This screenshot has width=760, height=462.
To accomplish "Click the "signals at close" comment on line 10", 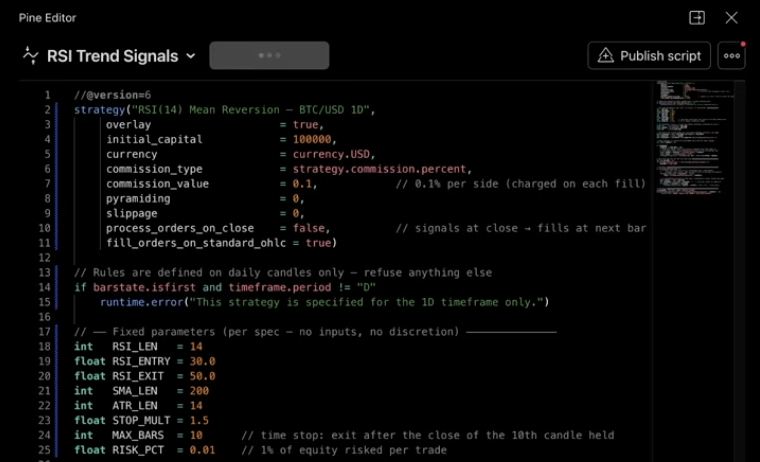I will pyautogui.click(x=521, y=228).
